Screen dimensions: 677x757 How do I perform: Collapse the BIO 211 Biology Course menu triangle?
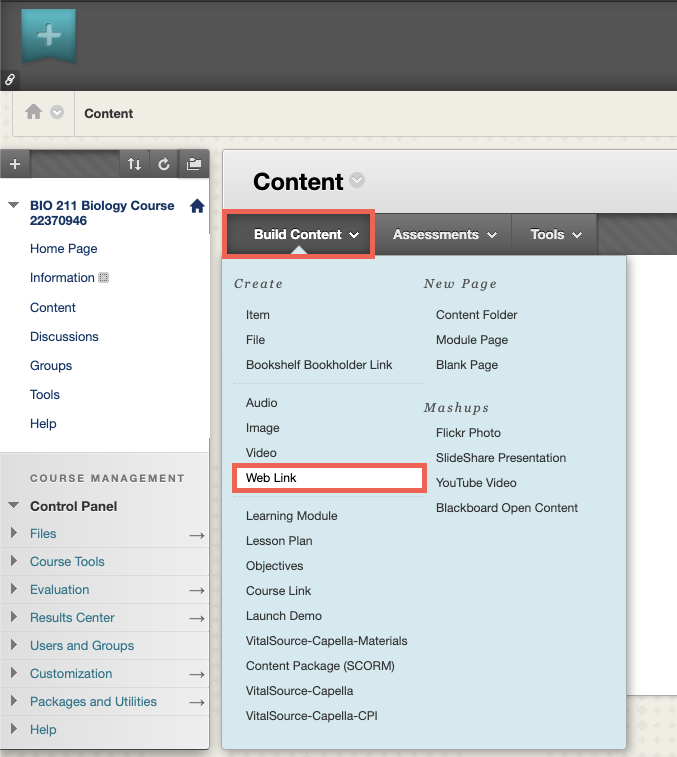tap(14, 205)
